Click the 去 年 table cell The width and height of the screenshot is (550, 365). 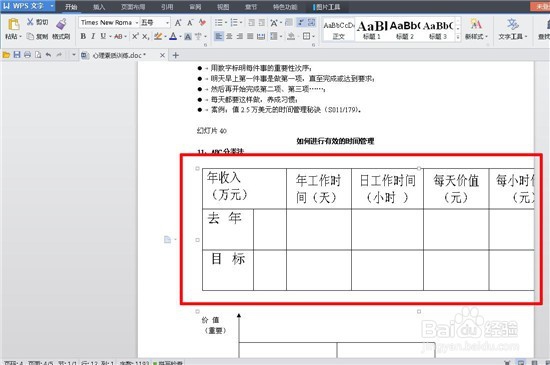click(228, 229)
